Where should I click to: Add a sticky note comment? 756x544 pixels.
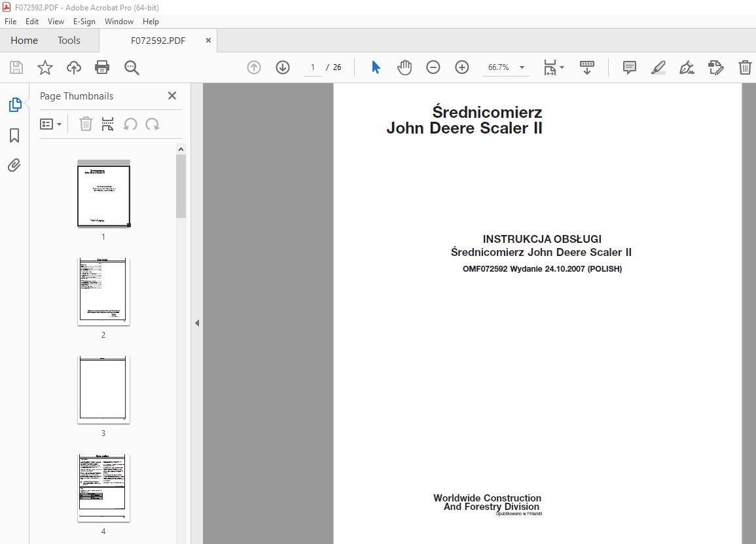[629, 67]
